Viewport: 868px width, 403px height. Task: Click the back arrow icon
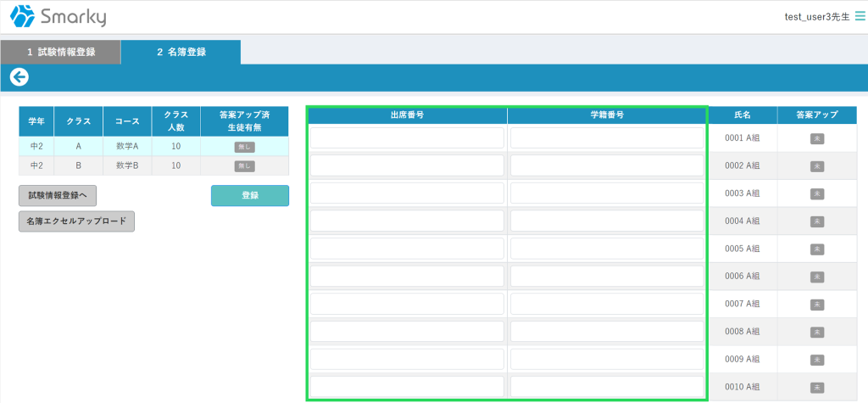click(x=19, y=77)
